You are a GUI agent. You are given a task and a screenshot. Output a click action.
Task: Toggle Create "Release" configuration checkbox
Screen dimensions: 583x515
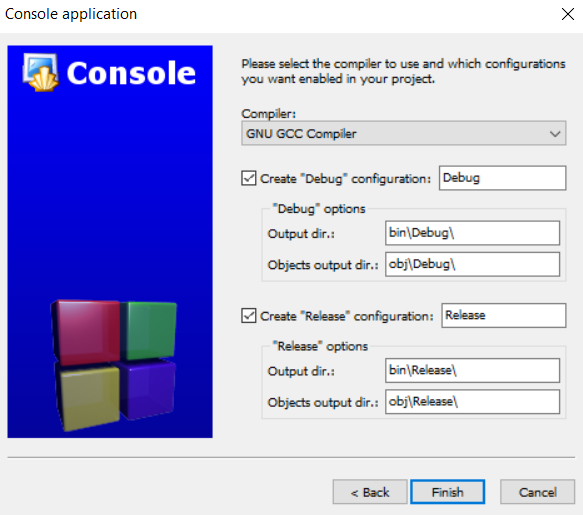[249, 316]
